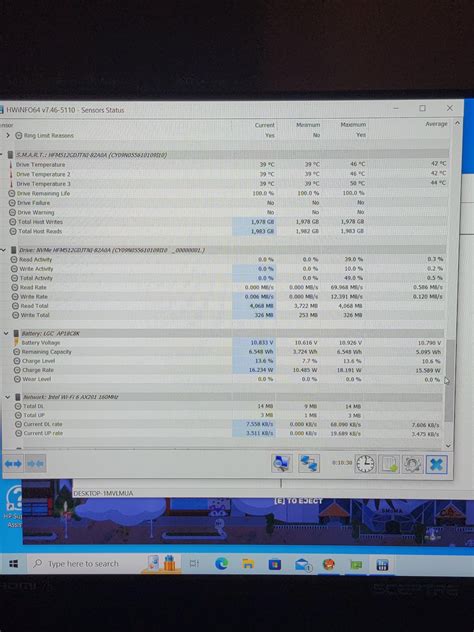The image size is (474, 632).
Task: Select the Read Rate row
Action: tap(228, 287)
